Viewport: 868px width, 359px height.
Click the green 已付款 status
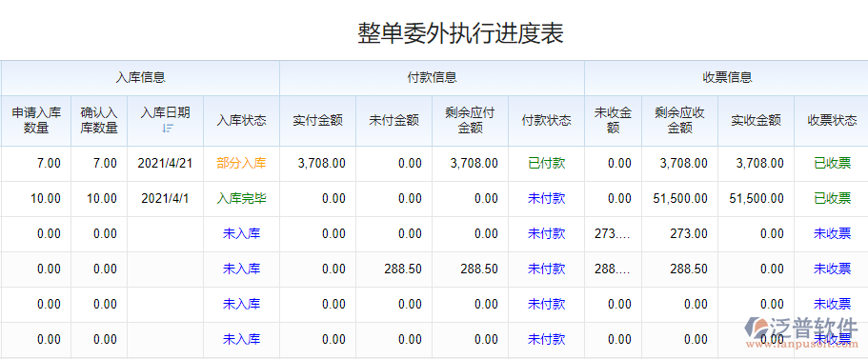546,163
